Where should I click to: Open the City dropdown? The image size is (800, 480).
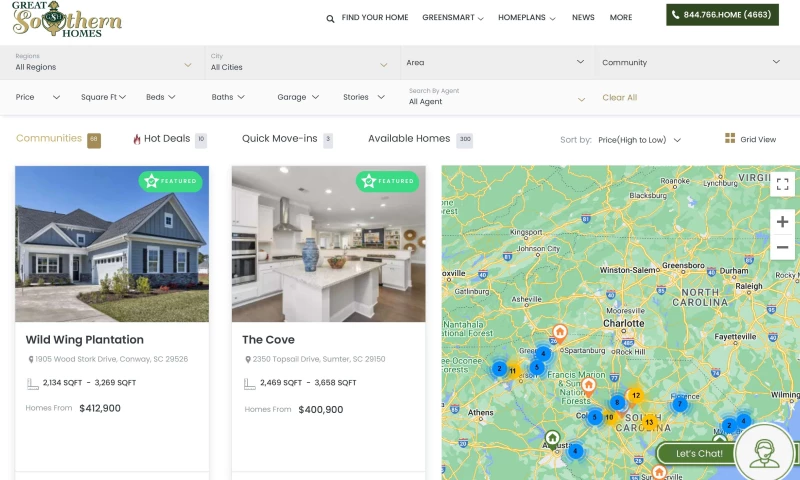click(298, 62)
